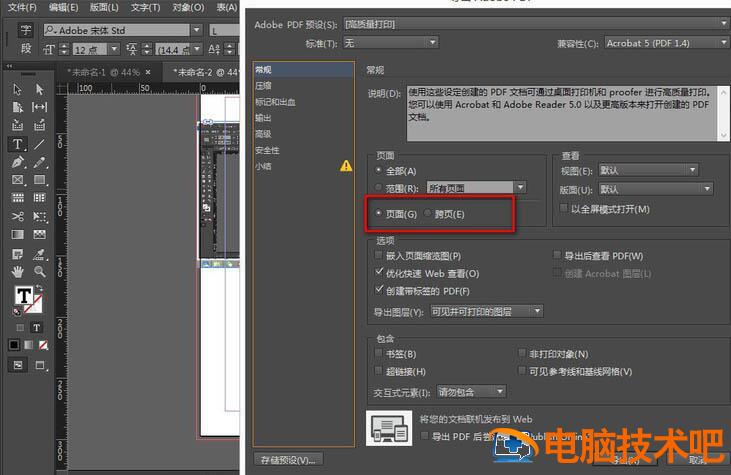Image resolution: width=731 pixels, height=475 pixels.
Task: Open the 对象(O) menu
Action: pos(188,7)
